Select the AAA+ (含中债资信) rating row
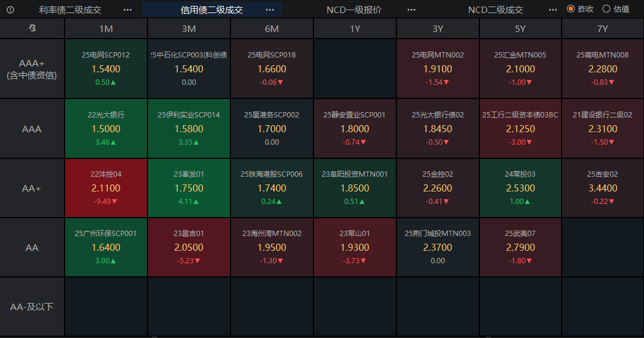 coord(32,69)
